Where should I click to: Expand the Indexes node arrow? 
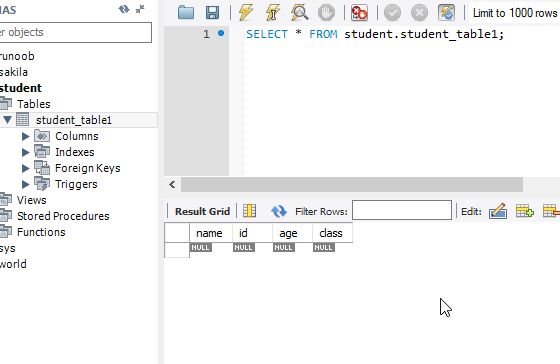click(x=25, y=152)
